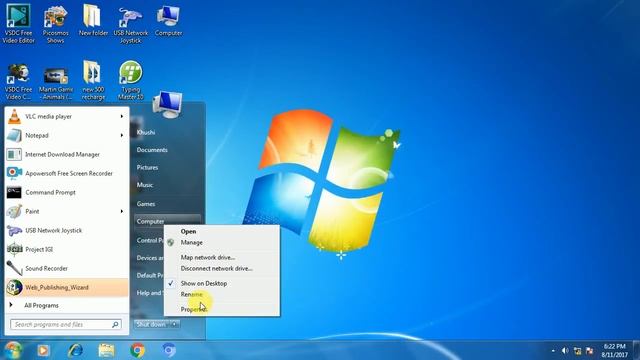Open Shut down options arrow
Viewport: 640px width, 360px height.
tap(174, 324)
